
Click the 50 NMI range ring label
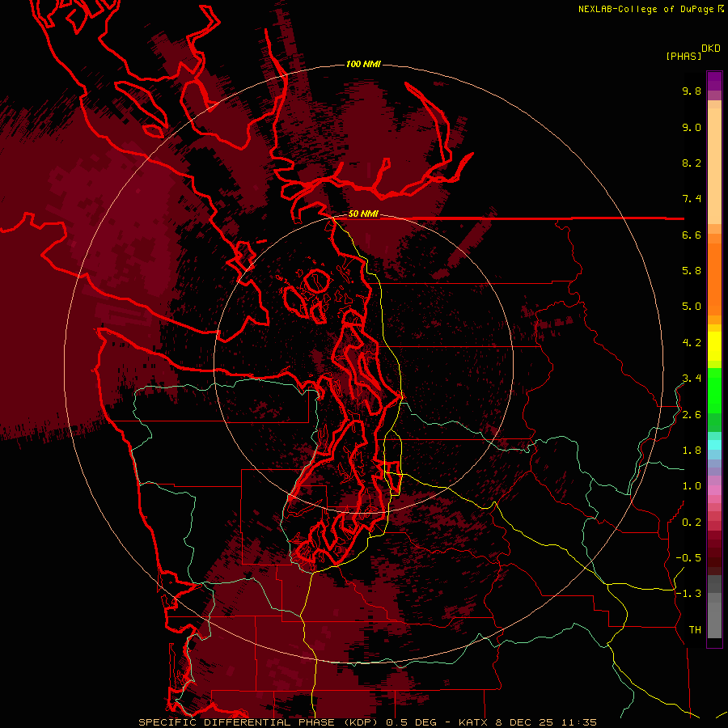[x=363, y=214]
